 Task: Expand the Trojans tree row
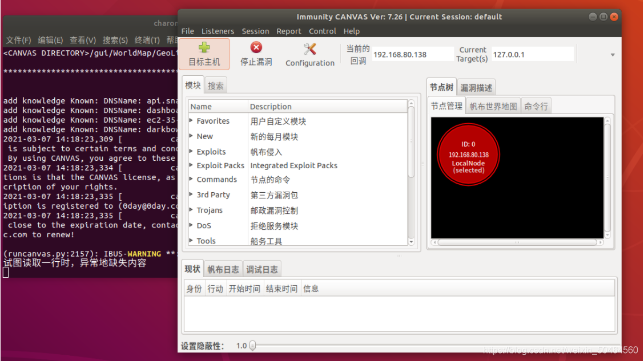pyautogui.click(x=191, y=210)
